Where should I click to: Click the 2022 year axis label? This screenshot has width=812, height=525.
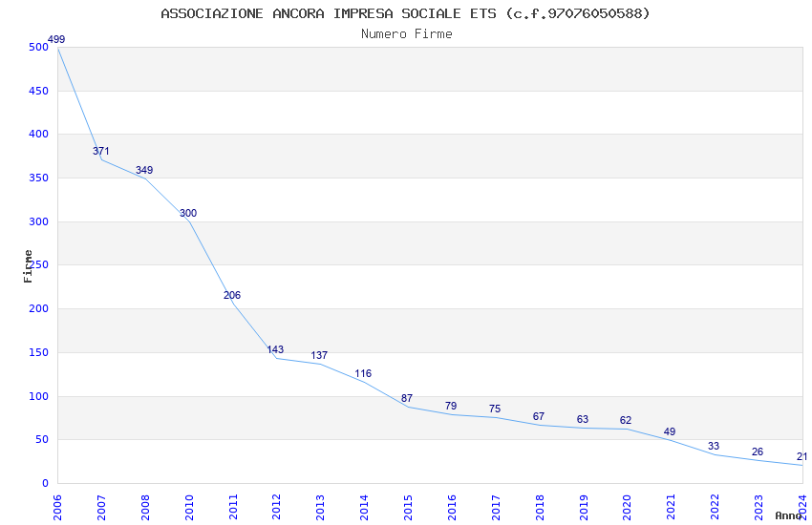click(715, 508)
